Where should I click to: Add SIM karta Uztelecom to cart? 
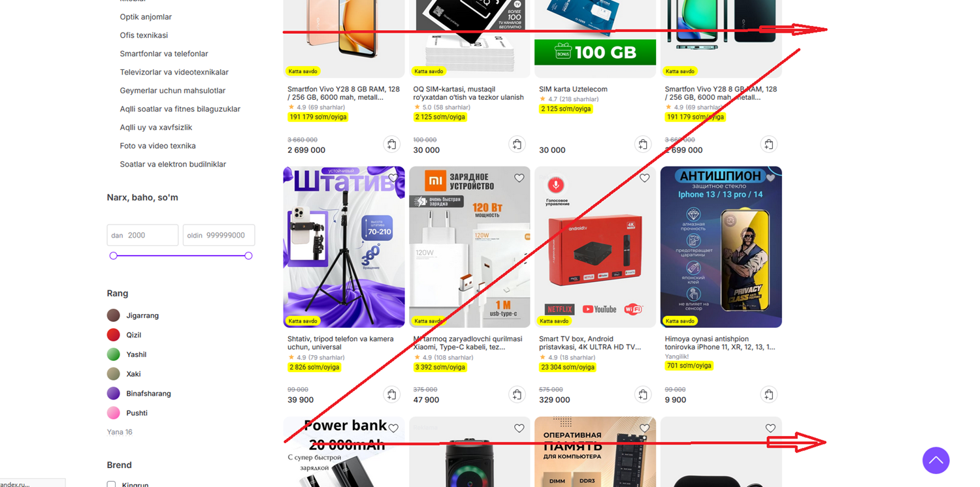[643, 144]
